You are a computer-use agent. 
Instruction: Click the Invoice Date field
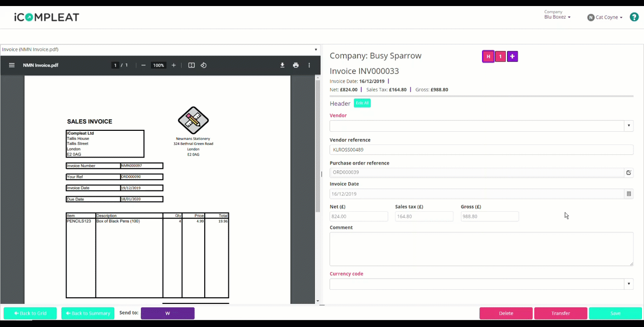(x=477, y=194)
